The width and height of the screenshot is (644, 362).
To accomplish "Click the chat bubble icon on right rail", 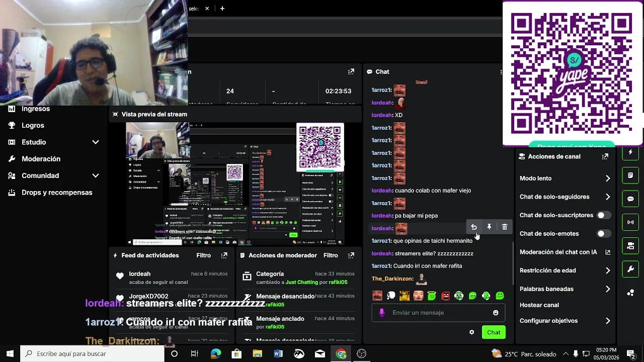I will click(x=630, y=199).
